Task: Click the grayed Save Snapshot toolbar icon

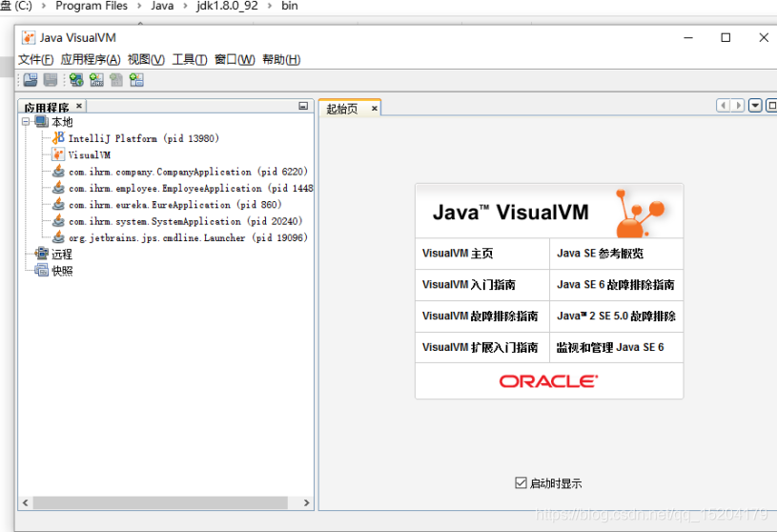Action: (51, 80)
